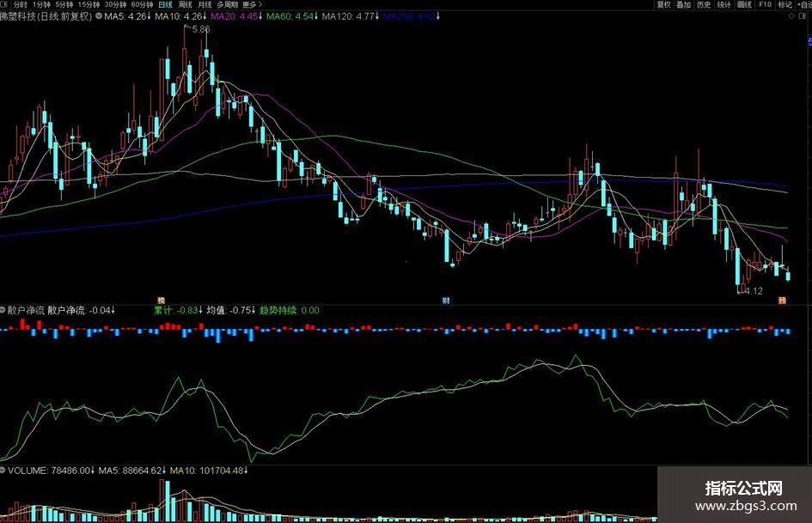This screenshot has height=523, width=812.
Task: Click the 佛塑科技(日线.前复权) chart title
Action: coord(46,16)
